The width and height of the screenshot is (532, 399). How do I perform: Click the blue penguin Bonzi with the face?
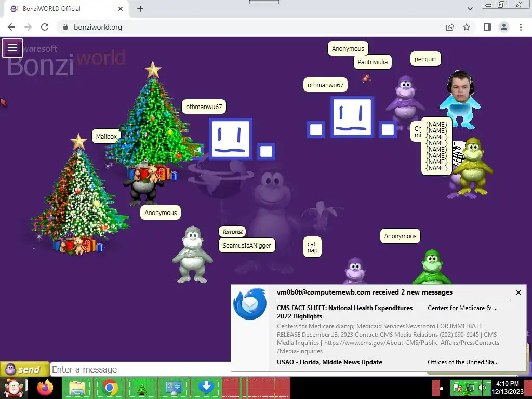[x=460, y=99]
